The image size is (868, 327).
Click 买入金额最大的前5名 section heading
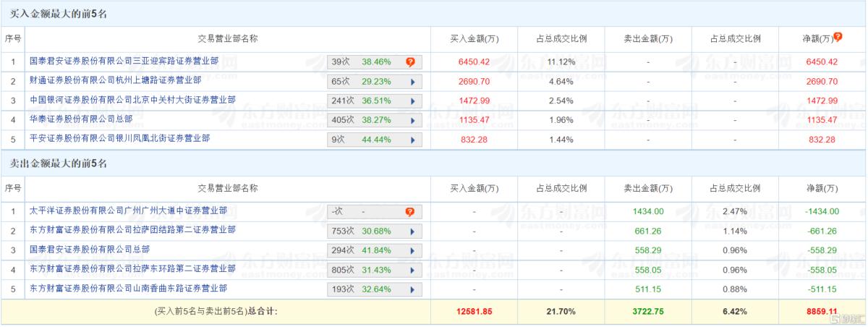59,14
